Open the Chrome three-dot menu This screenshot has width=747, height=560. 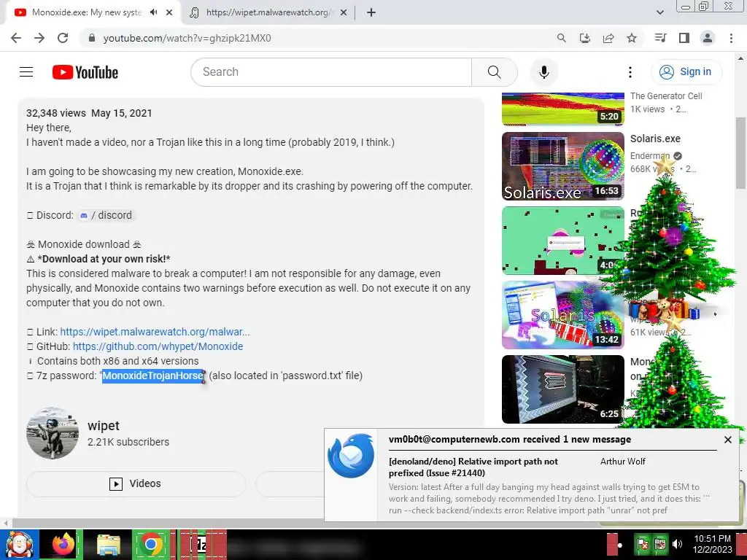(731, 38)
